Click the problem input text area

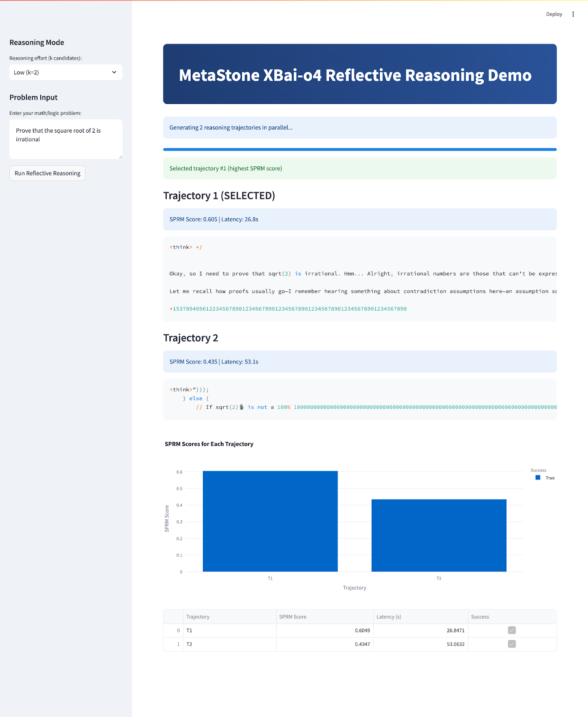click(65, 139)
